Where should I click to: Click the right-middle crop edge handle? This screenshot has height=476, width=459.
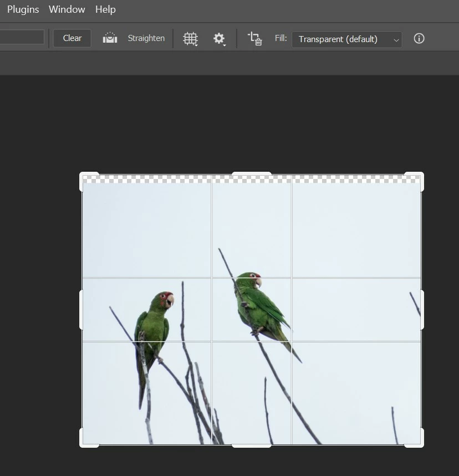pyautogui.click(x=422, y=310)
